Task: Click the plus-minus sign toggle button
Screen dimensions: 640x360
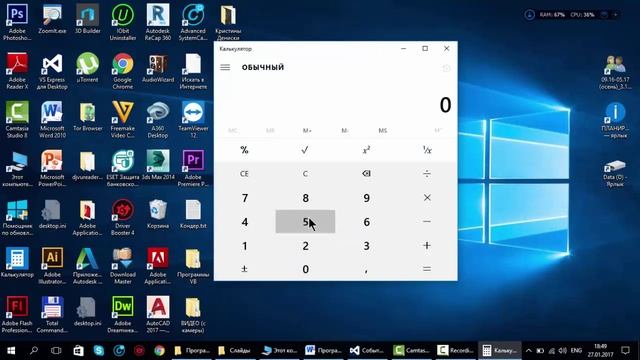Action: pos(244,269)
